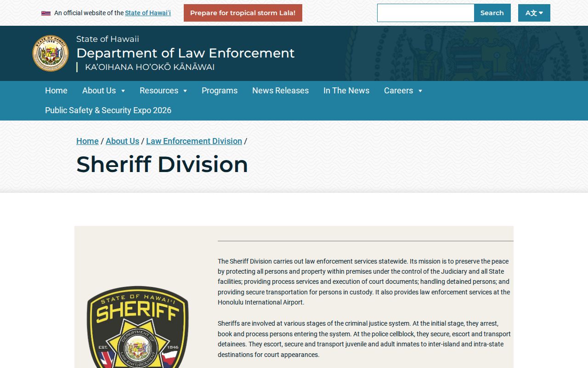Click the Search button
Viewport: 588px width, 368px height.
tap(492, 13)
